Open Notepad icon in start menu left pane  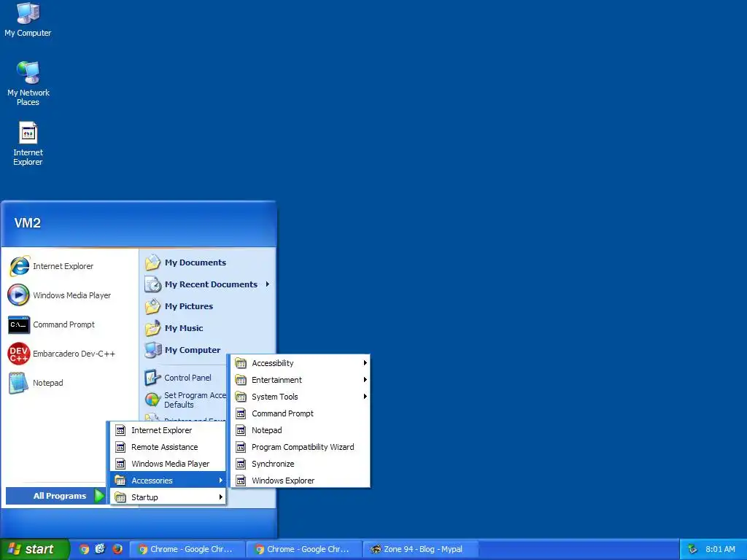18,383
